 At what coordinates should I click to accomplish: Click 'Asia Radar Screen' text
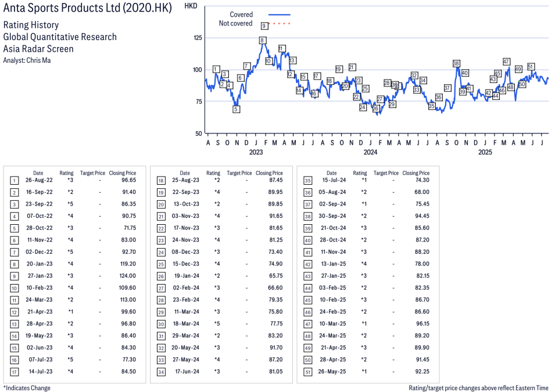[38, 49]
